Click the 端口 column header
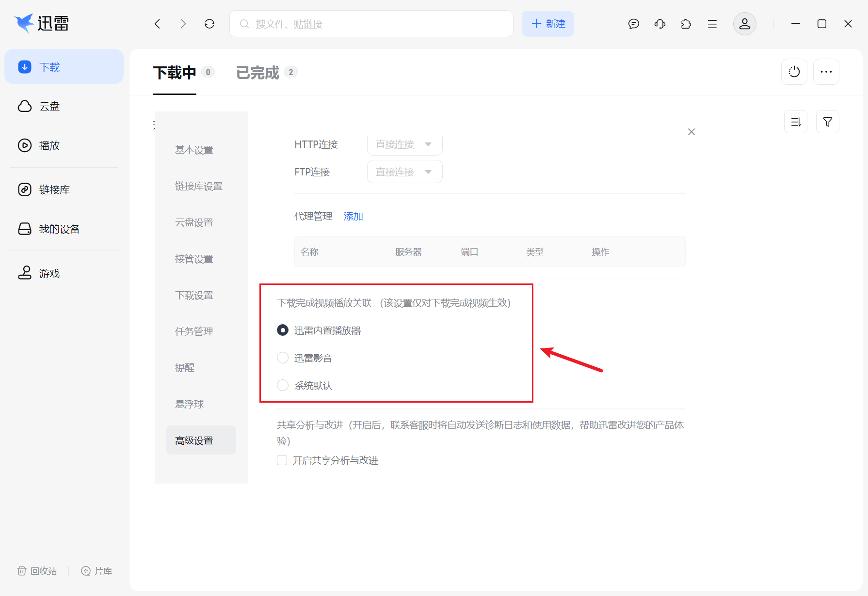Screen dimensions: 868x596 coord(469,251)
